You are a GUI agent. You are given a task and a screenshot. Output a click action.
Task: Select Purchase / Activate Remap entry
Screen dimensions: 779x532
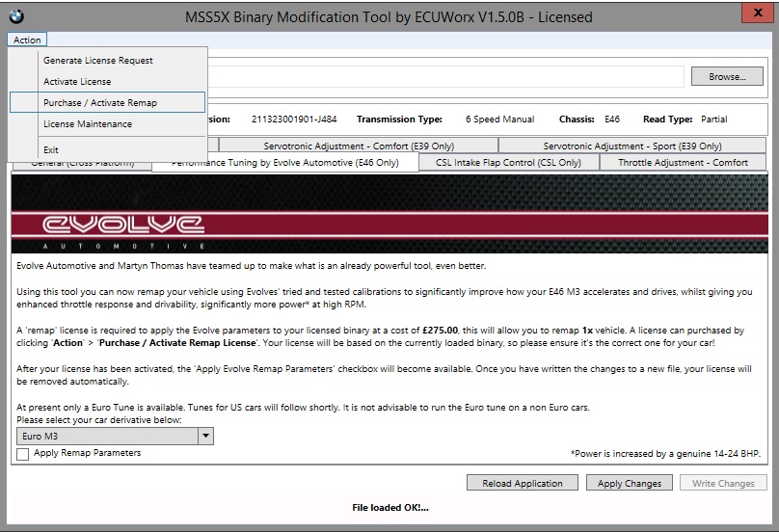[107, 102]
